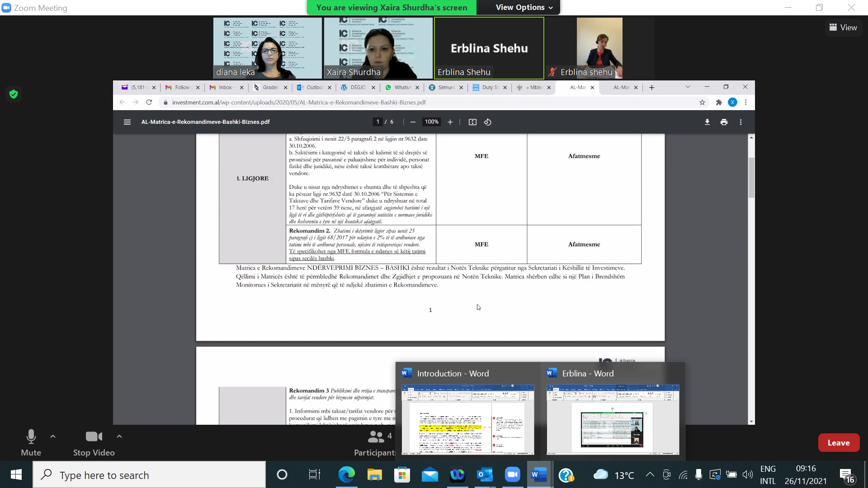Click the Windows search box
The image size is (868, 488).
point(149,475)
